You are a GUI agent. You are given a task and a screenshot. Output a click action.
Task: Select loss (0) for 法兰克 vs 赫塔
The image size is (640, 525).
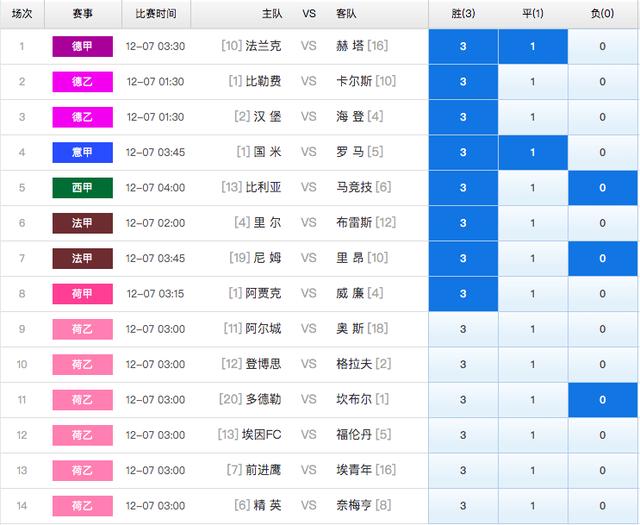pyautogui.click(x=602, y=47)
